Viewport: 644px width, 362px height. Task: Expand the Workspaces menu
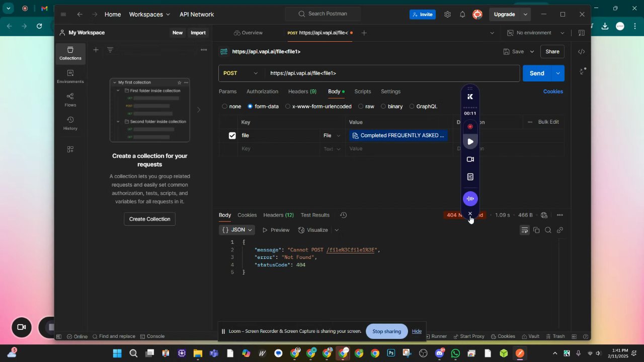[149, 15]
